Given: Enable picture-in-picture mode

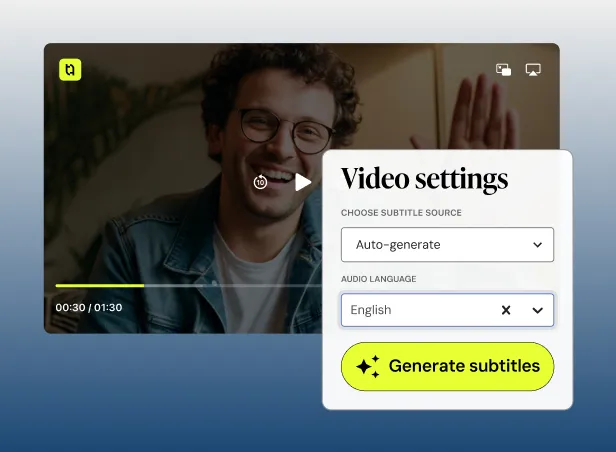Looking at the screenshot, I should [x=503, y=70].
